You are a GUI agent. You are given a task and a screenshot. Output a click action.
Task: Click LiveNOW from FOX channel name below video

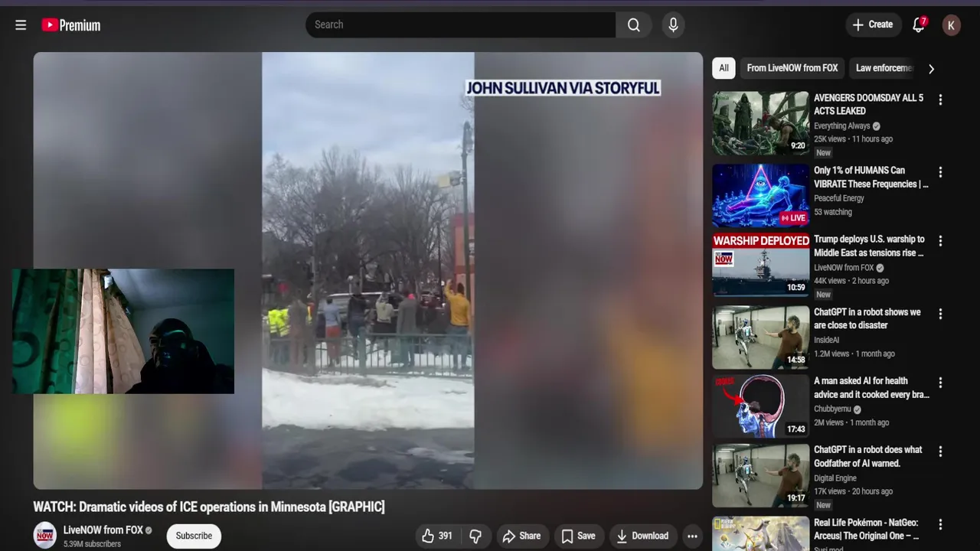tap(103, 530)
